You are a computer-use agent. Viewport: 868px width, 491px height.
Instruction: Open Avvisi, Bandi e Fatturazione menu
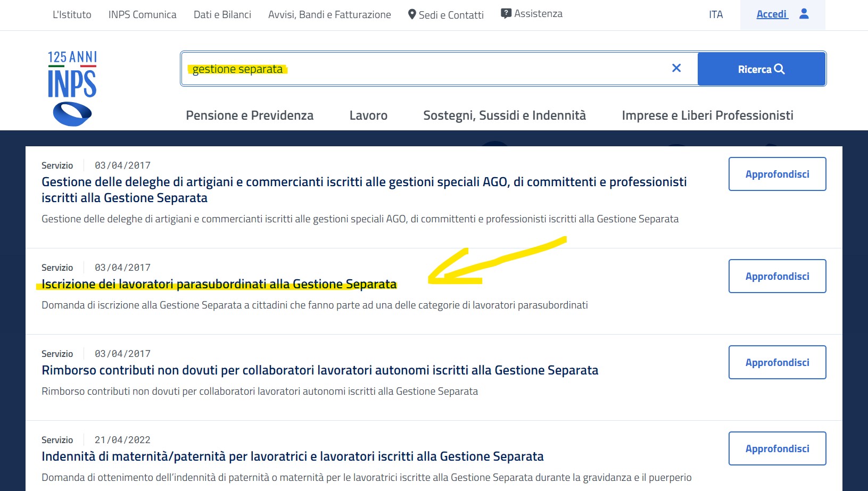pos(329,15)
